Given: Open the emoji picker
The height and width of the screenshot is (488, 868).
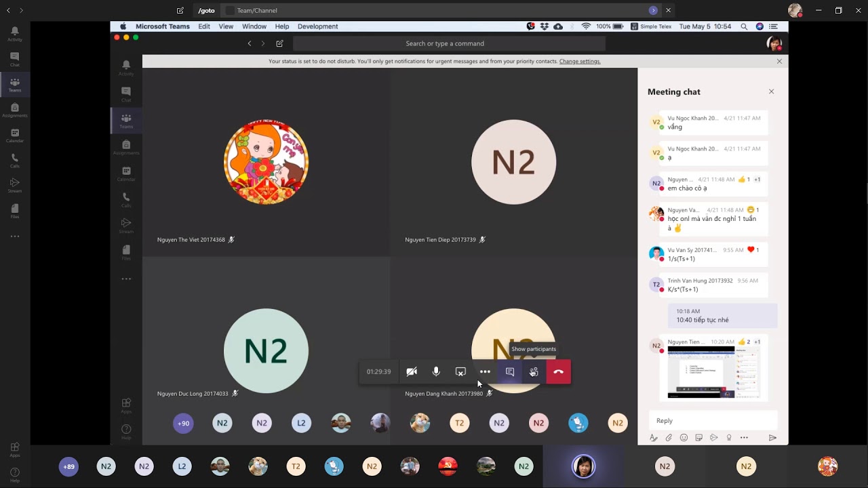Looking at the screenshot, I should tap(684, 438).
